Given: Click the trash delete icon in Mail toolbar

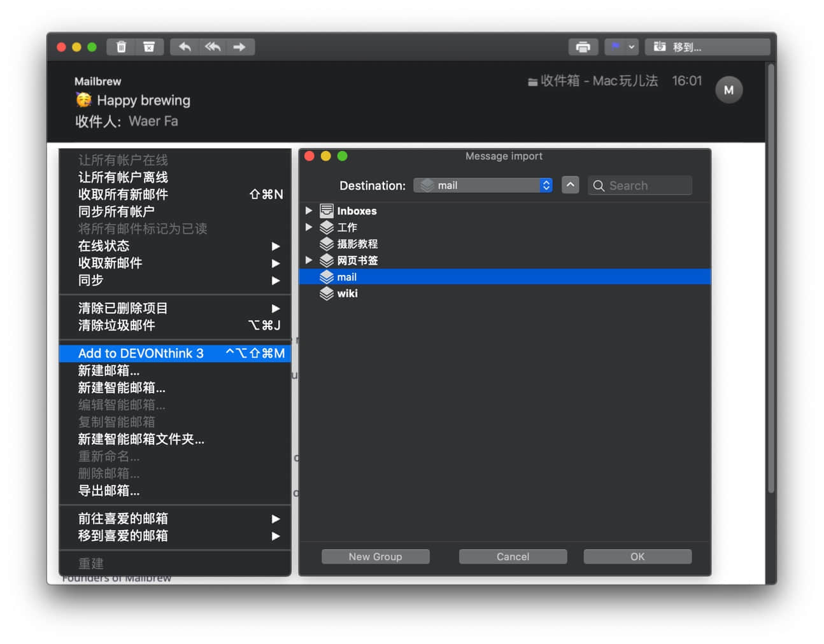Looking at the screenshot, I should (121, 47).
